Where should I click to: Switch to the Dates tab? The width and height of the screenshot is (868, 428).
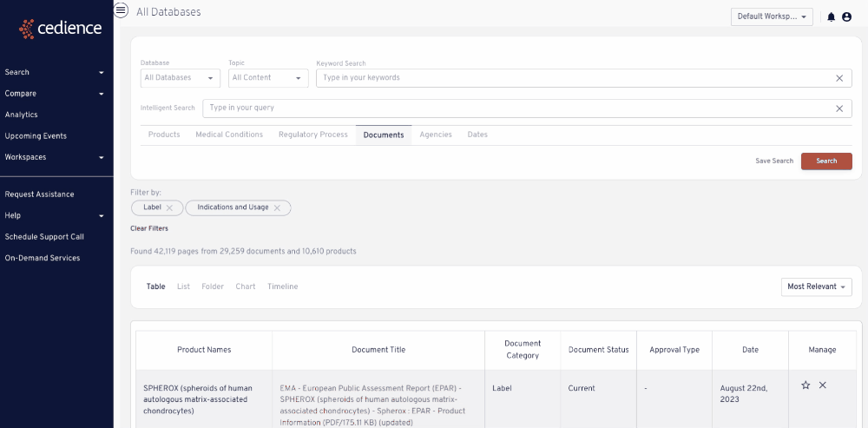click(477, 135)
